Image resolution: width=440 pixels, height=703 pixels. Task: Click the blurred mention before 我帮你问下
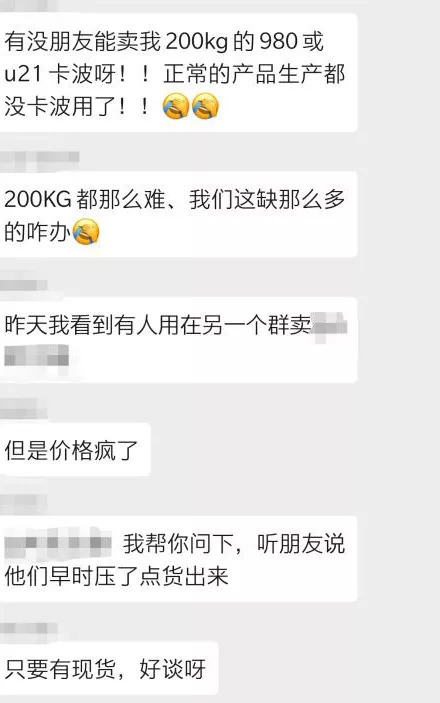coord(58,543)
